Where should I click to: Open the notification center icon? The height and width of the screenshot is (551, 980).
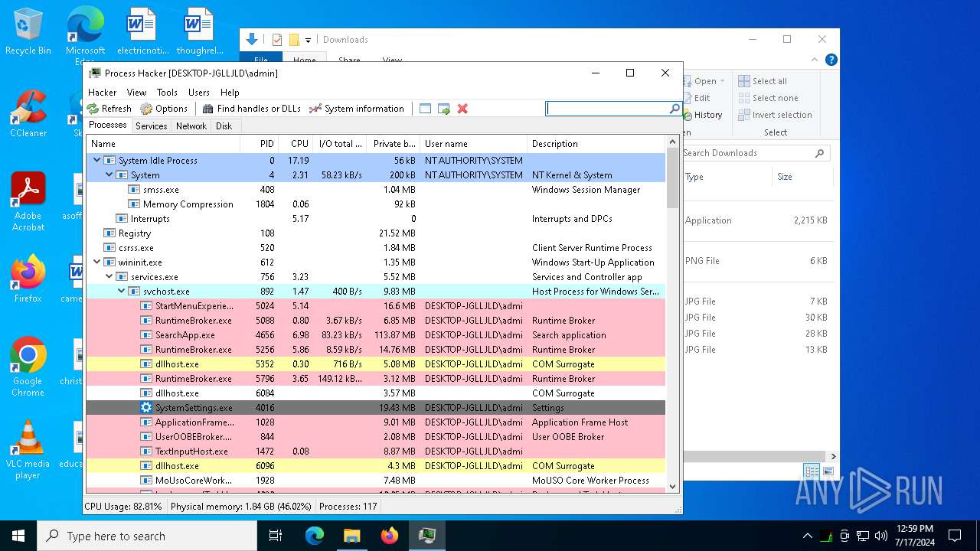[x=955, y=536]
